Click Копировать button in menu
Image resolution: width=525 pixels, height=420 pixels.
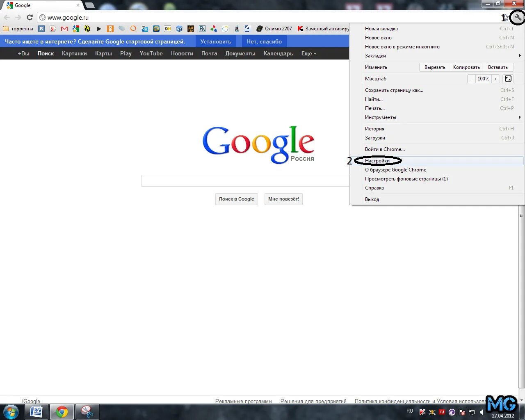pos(466,67)
